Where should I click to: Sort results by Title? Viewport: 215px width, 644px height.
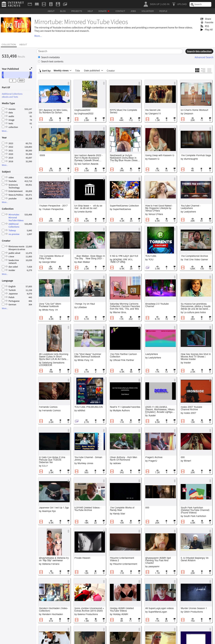point(78,71)
